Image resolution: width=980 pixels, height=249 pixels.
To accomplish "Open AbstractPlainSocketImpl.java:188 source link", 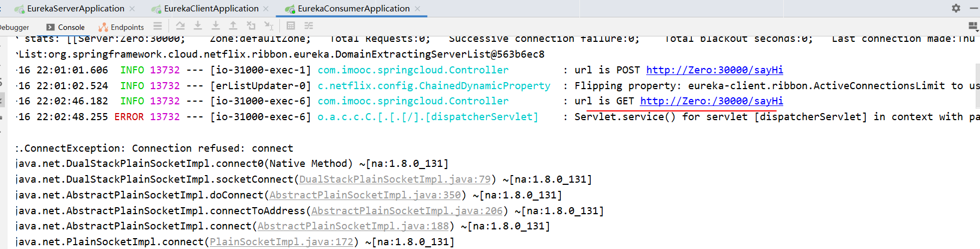I will pos(353,226).
